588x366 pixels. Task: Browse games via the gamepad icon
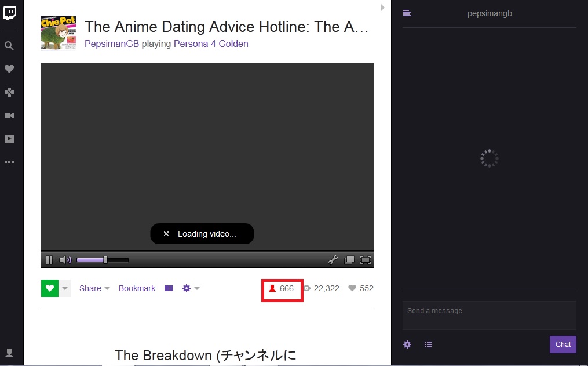[x=9, y=92]
